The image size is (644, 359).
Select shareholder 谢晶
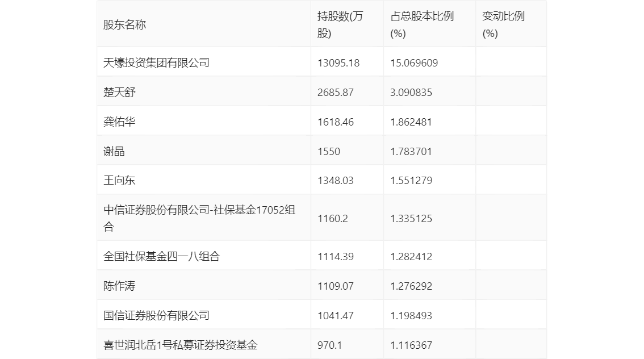[x=114, y=151]
